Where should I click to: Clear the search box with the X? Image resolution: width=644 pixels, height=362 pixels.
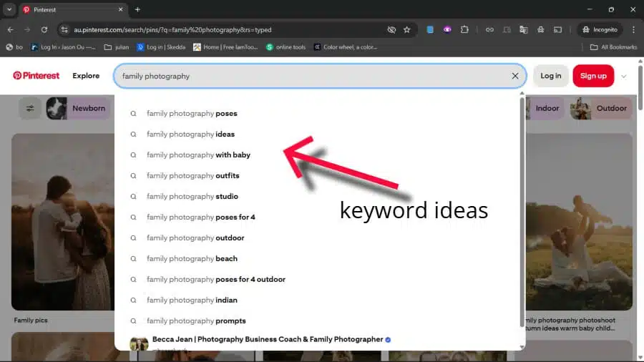(514, 76)
